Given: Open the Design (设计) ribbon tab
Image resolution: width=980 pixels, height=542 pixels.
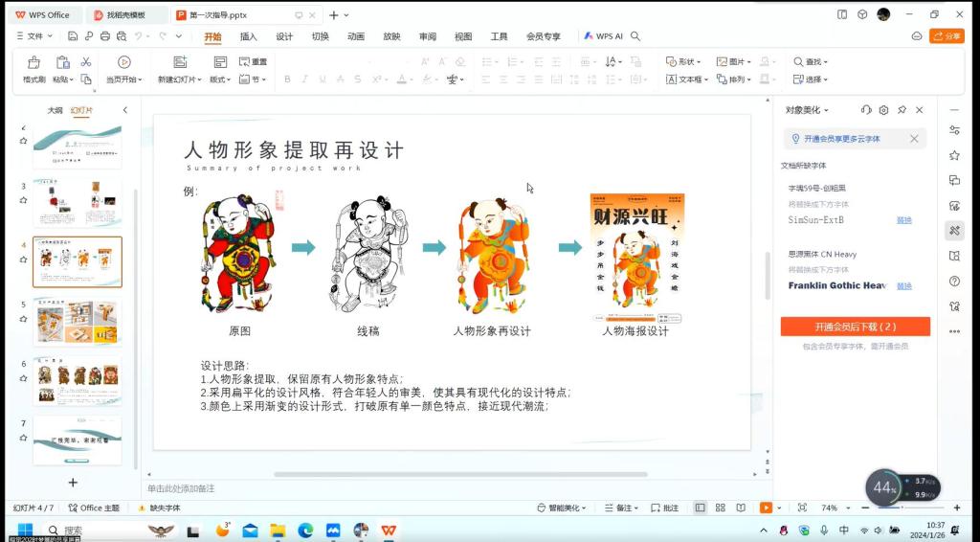Looking at the screenshot, I should (x=284, y=36).
